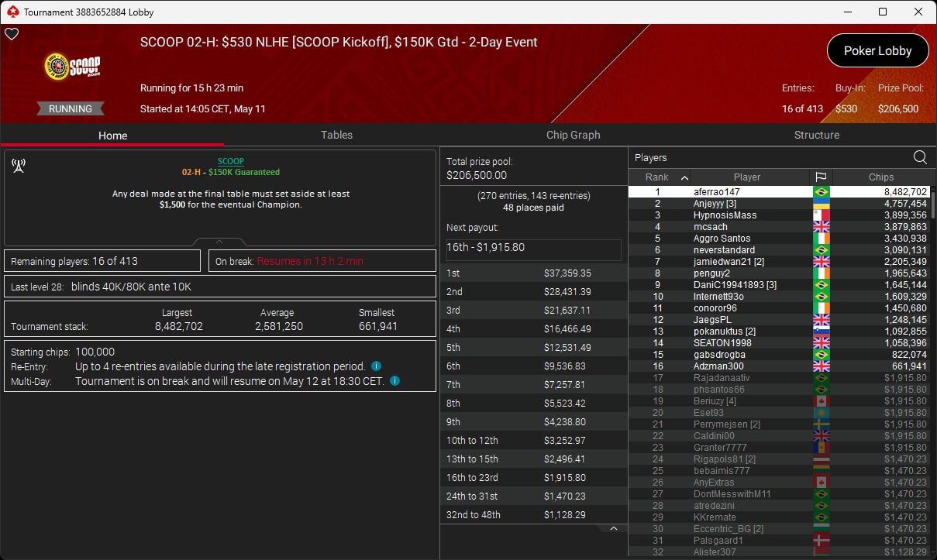Collapse the payout list chevron
937x560 pixels.
coord(613,528)
